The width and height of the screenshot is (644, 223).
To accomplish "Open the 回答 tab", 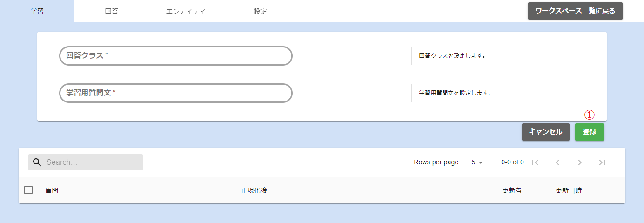I will point(112,11).
